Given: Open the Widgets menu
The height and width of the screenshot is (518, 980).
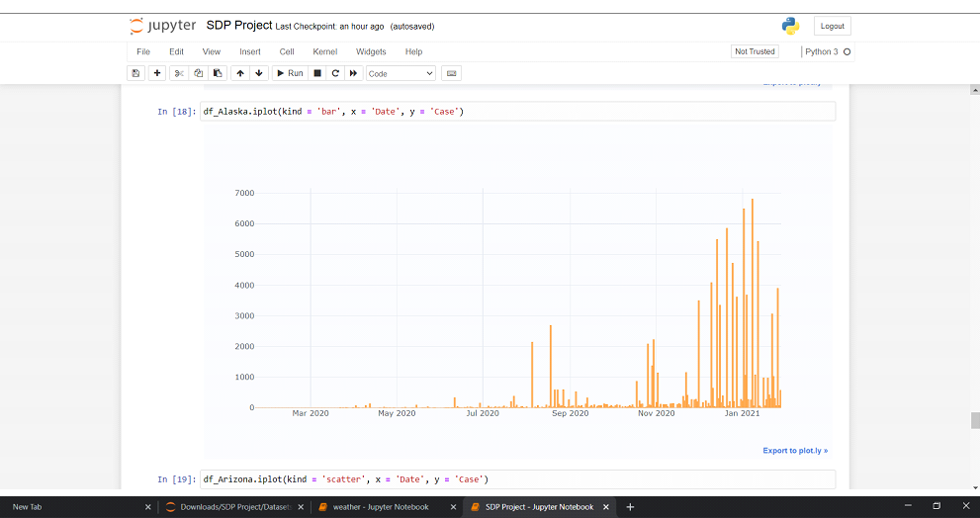Looking at the screenshot, I should pyautogui.click(x=371, y=51).
